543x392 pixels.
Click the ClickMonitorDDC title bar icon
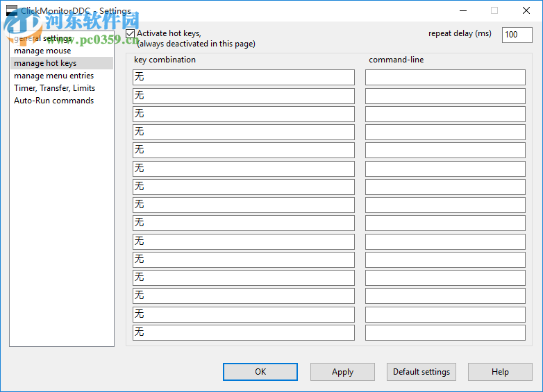(11, 10)
